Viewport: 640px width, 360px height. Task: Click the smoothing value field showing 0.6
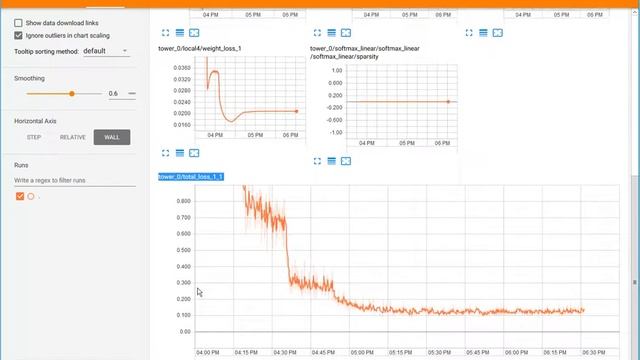(122, 93)
